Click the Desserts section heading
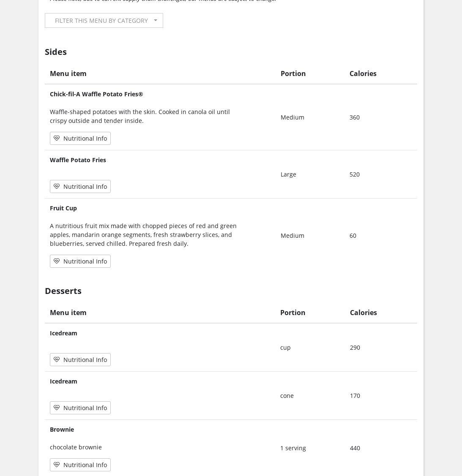Screen dimensions: 462x476 coord(63,291)
